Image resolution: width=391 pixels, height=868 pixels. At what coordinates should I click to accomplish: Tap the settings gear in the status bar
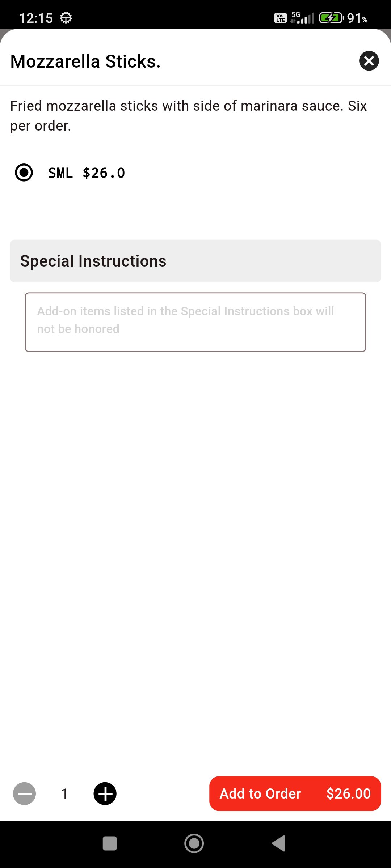click(x=66, y=18)
